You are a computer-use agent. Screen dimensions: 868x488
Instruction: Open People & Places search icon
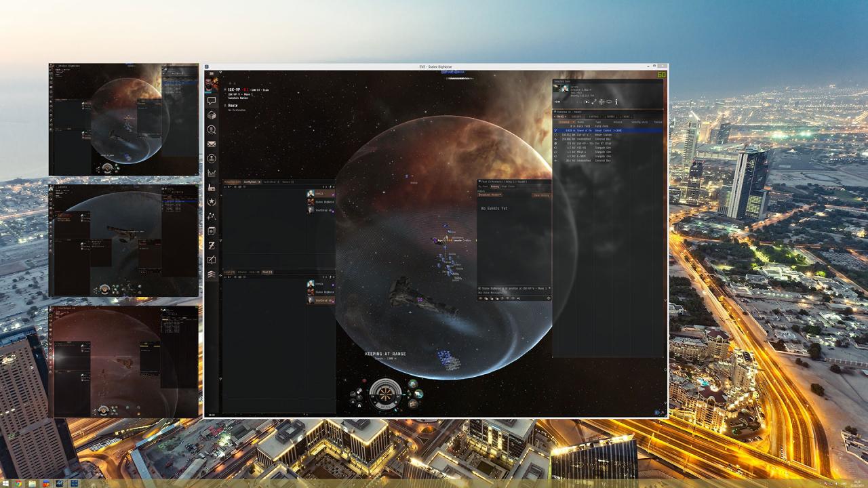click(x=212, y=129)
